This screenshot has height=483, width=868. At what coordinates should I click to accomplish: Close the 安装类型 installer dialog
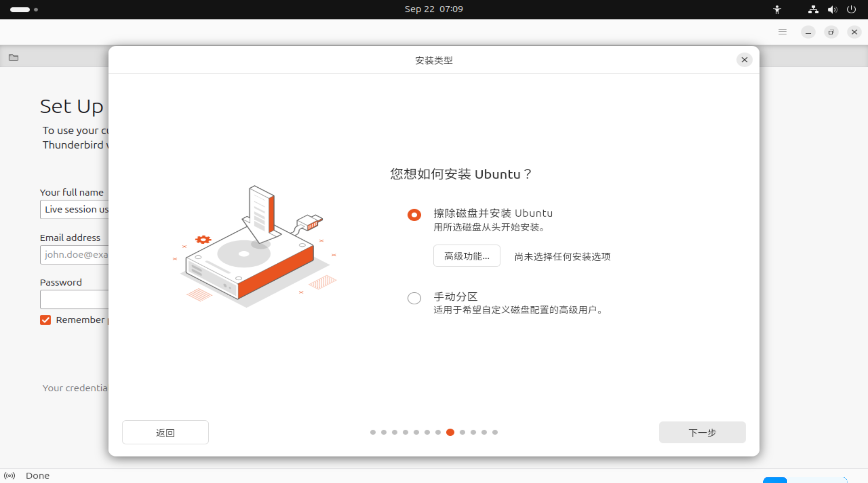click(x=744, y=60)
